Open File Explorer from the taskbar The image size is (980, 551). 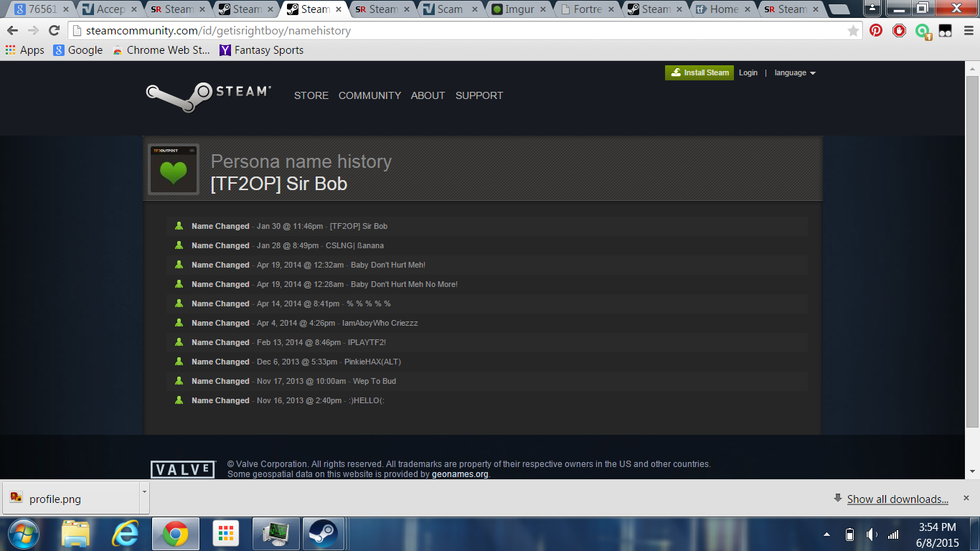(75, 534)
